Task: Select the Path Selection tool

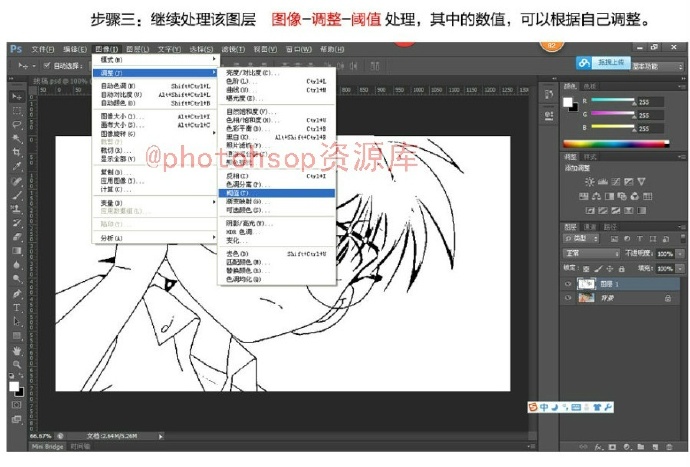Action: 17,322
